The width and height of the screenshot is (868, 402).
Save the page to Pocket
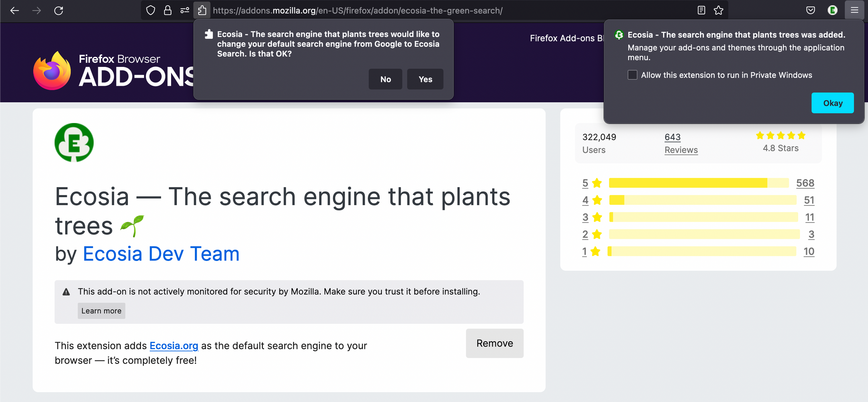[x=811, y=10]
